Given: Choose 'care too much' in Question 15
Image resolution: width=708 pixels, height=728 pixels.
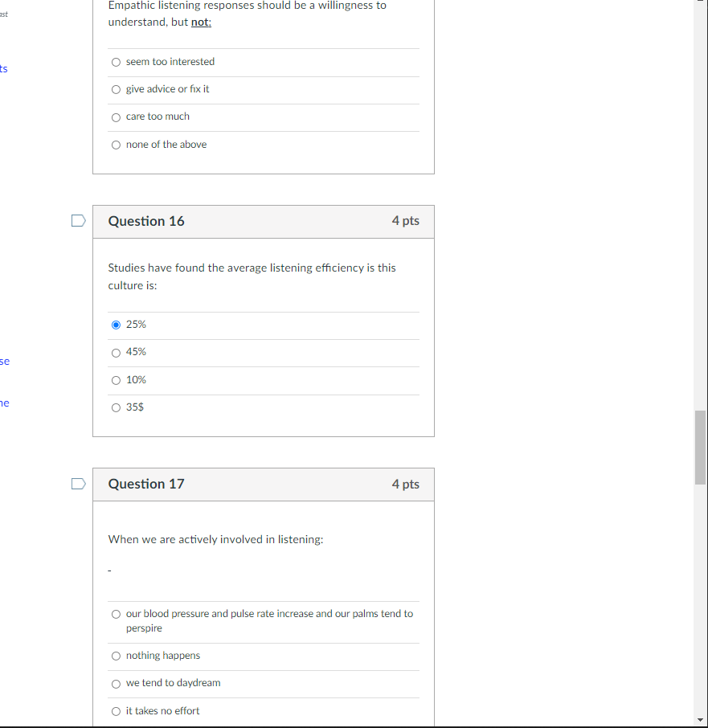Looking at the screenshot, I should pyautogui.click(x=116, y=117).
